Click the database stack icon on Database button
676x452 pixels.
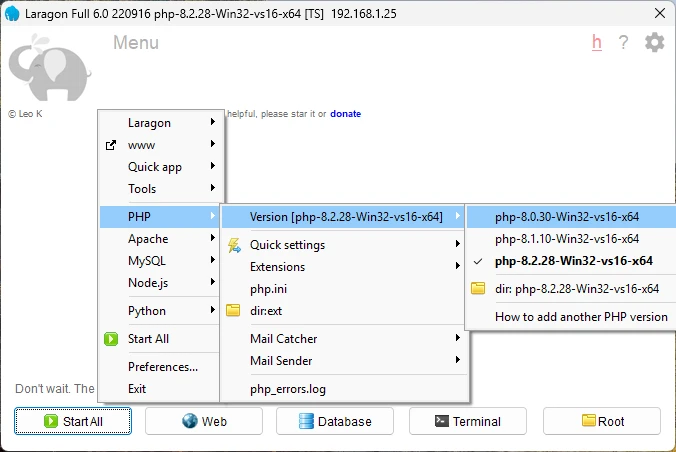click(x=306, y=421)
